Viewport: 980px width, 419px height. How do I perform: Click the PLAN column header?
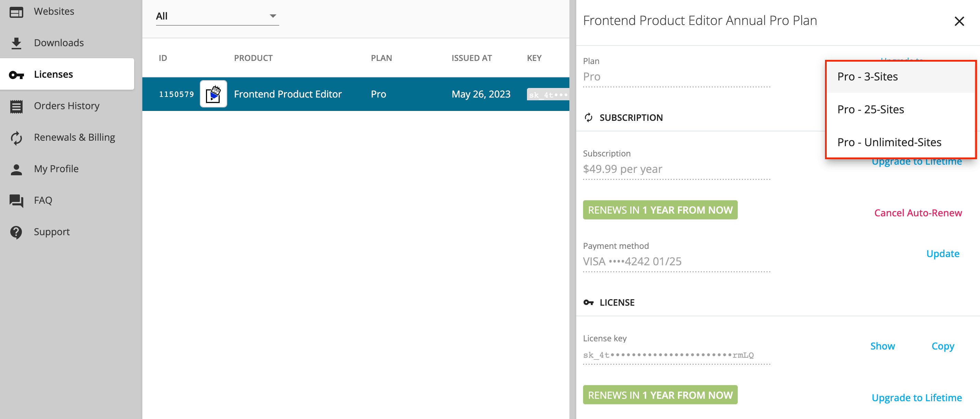point(381,58)
